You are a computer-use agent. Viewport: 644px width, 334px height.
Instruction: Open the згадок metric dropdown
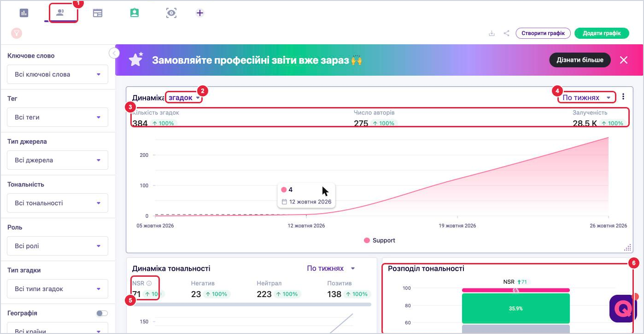[184, 98]
